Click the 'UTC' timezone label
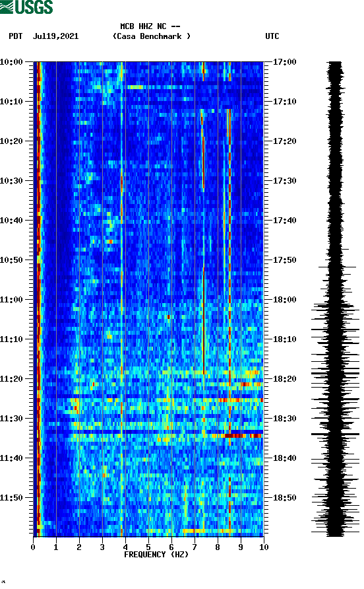The width and height of the screenshot is (364, 589). [x=272, y=36]
